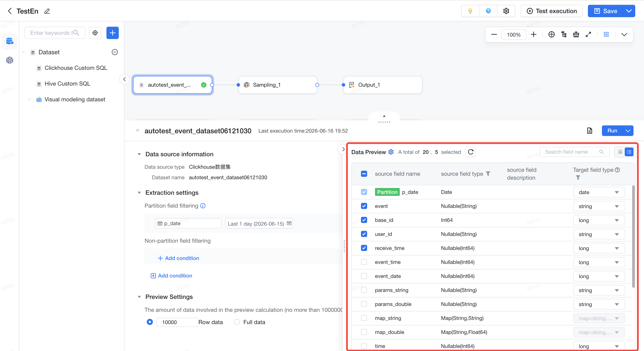Viewport: 644px width, 351px height.
Task: Click the Test execution button
Action: pyautogui.click(x=552, y=11)
